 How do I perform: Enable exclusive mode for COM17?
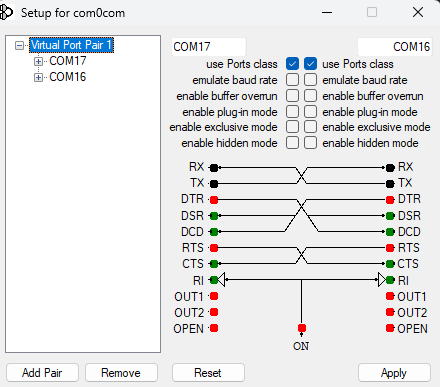pyautogui.click(x=292, y=127)
